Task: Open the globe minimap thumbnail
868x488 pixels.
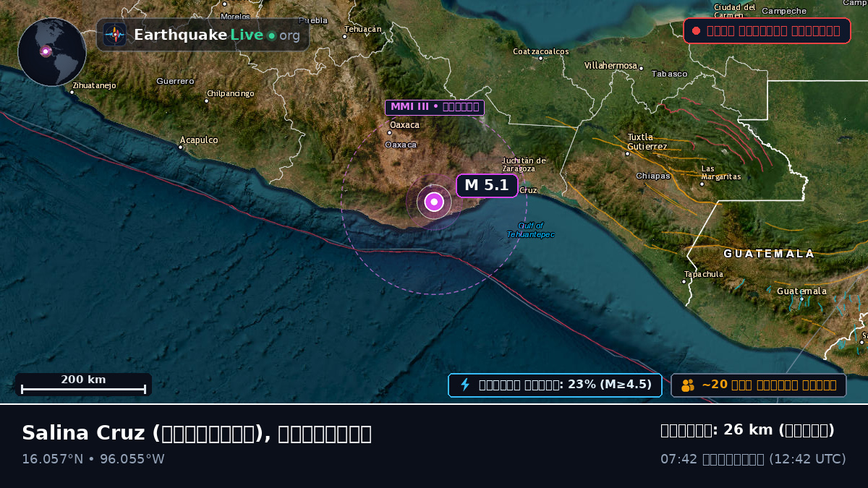Action: (52, 52)
